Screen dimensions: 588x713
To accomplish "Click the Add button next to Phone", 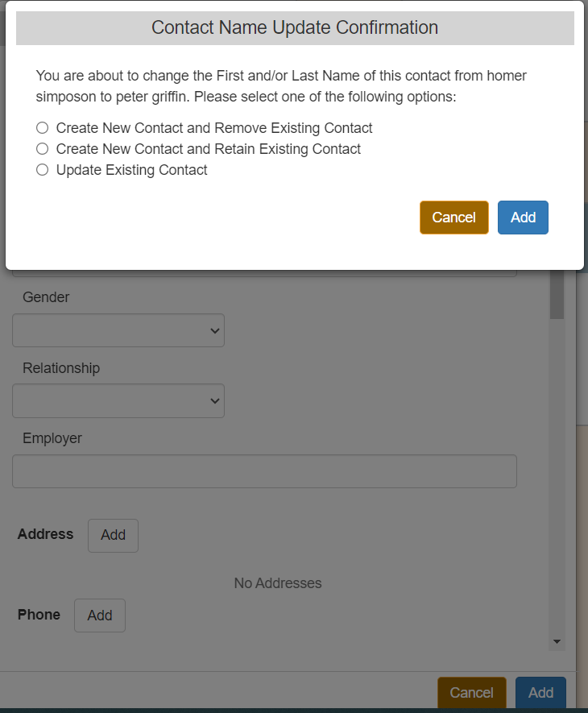I will pos(100,616).
